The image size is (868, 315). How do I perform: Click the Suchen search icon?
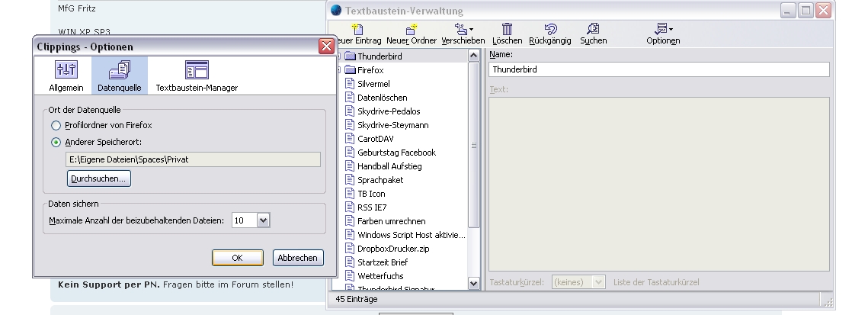tap(593, 29)
